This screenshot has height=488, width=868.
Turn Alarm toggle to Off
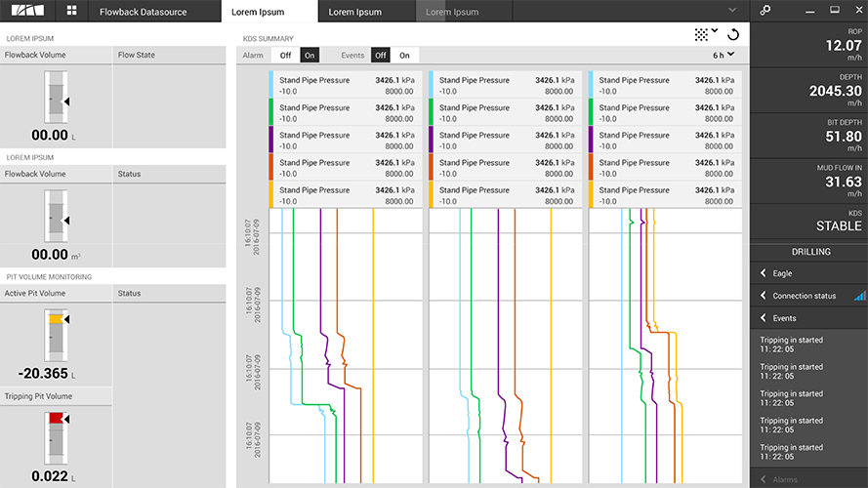pos(284,56)
